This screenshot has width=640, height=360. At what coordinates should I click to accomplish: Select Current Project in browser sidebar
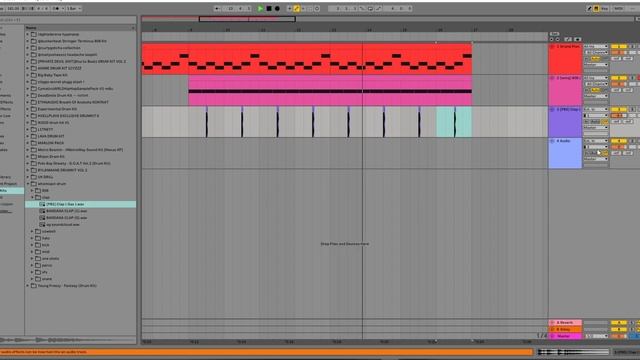(9, 184)
